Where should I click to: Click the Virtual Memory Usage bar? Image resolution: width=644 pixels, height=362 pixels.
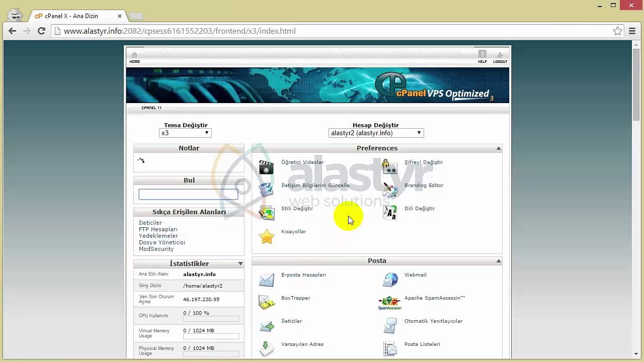click(211, 337)
